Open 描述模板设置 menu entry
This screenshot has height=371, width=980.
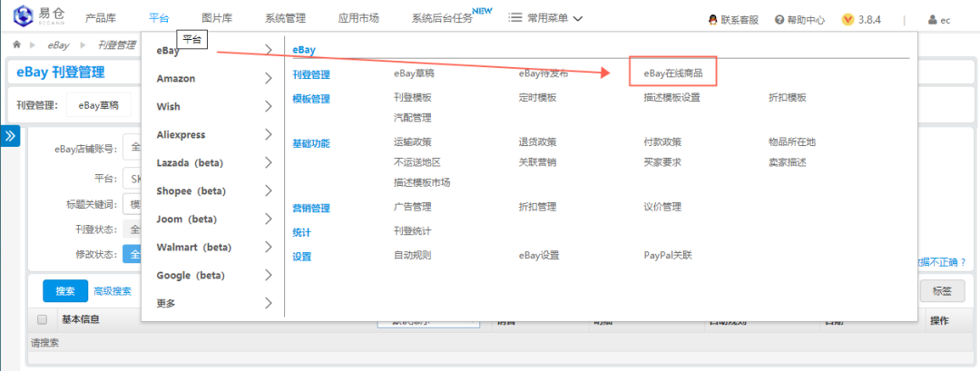[x=671, y=97]
